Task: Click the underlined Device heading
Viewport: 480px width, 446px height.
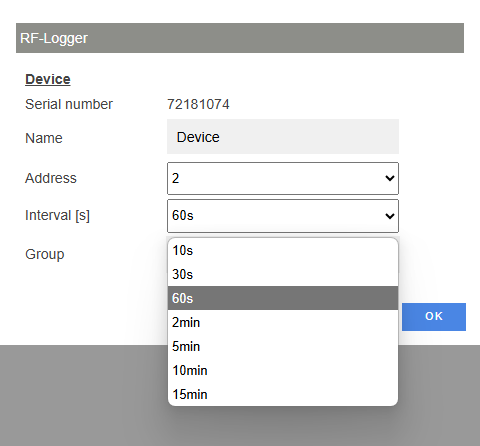Action: tap(48, 79)
